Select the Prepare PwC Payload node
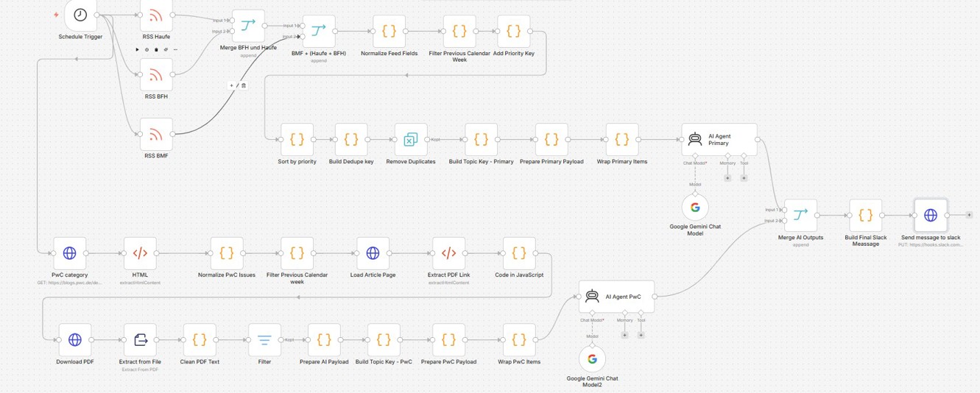Image resolution: width=980 pixels, height=393 pixels. click(448, 340)
